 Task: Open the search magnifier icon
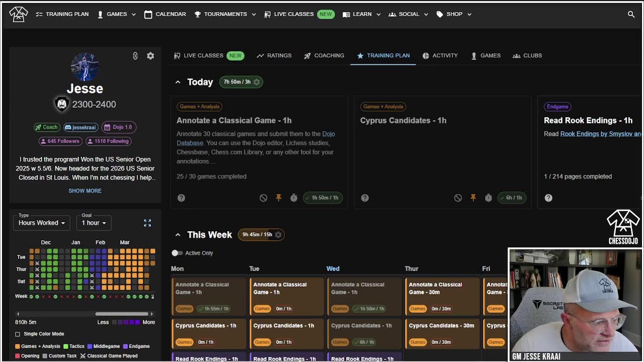click(x=631, y=14)
